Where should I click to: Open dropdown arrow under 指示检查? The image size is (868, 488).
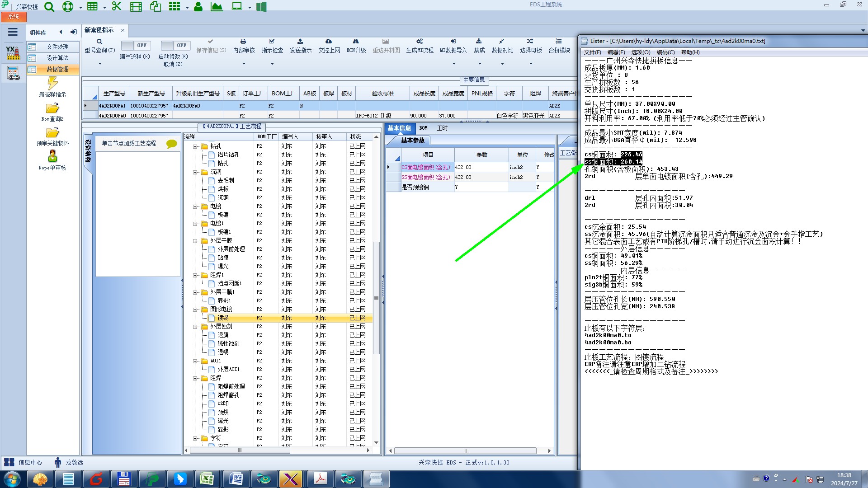click(272, 64)
